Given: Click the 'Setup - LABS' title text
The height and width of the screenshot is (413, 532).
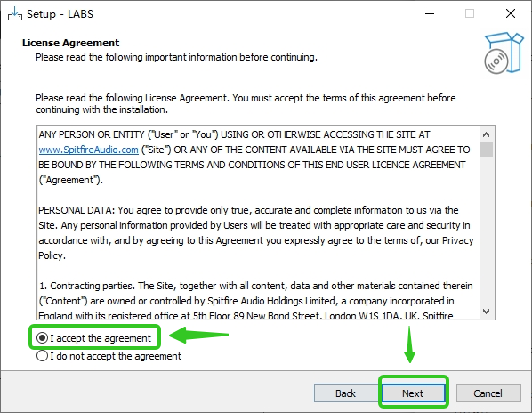Looking at the screenshot, I should (x=60, y=14).
